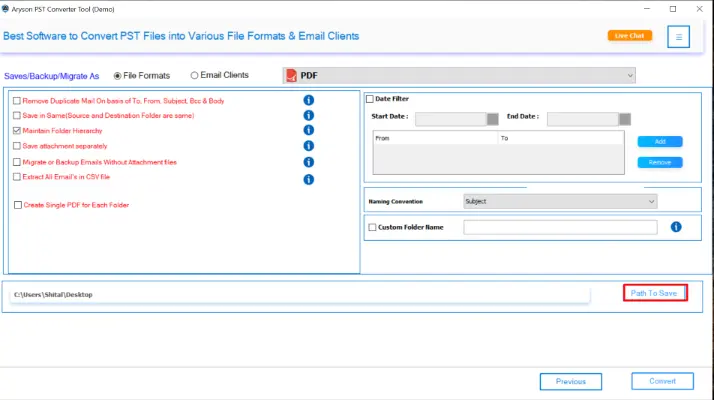Focus Custom Folder Name text field
This screenshot has width=714, height=400.
point(560,227)
